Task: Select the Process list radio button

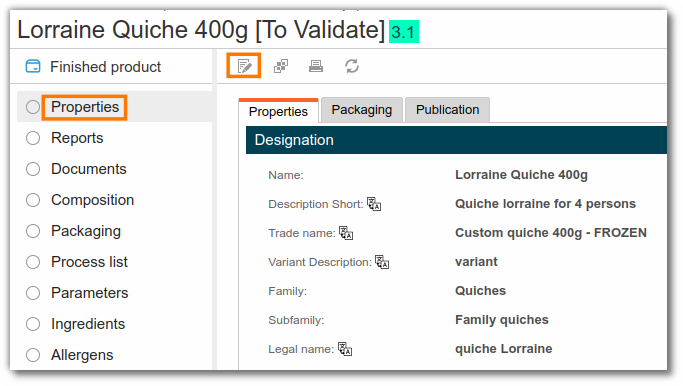Action: tap(33, 262)
